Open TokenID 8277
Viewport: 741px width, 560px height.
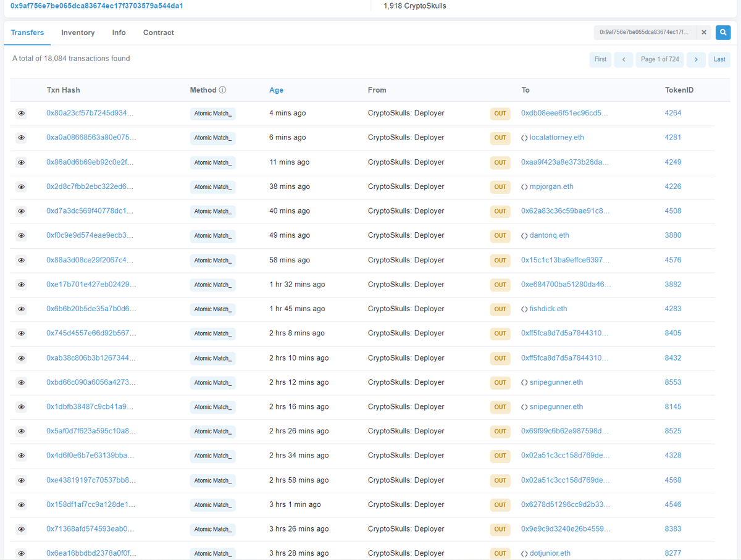coord(673,553)
